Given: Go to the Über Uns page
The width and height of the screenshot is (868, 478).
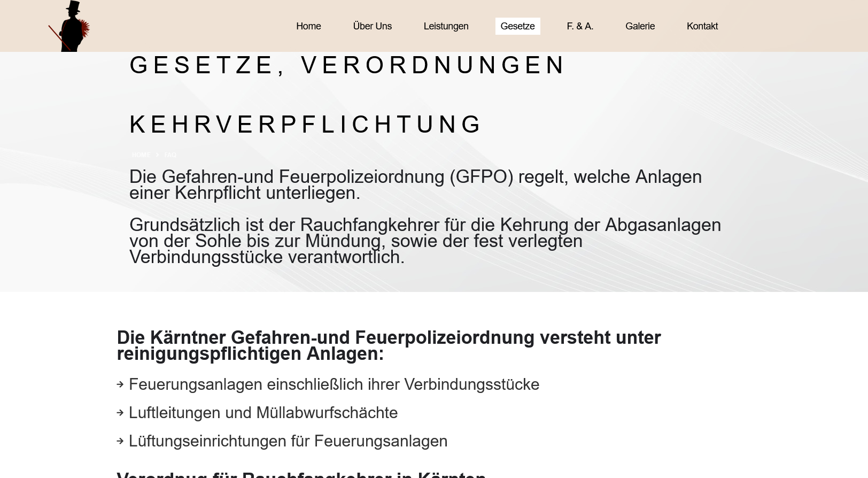Looking at the screenshot, I should [x=372, y=26].
